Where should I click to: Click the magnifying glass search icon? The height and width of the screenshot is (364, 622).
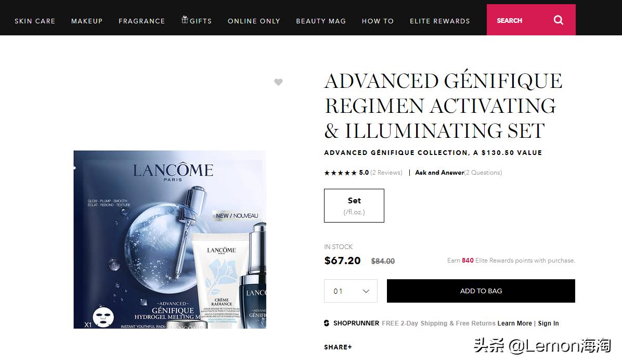pos(558,20)
